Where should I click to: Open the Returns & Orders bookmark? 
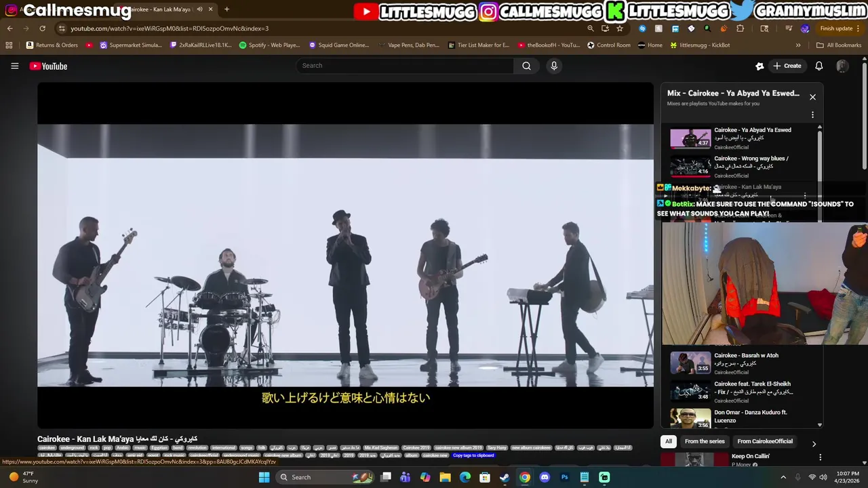tap(52, 45)
